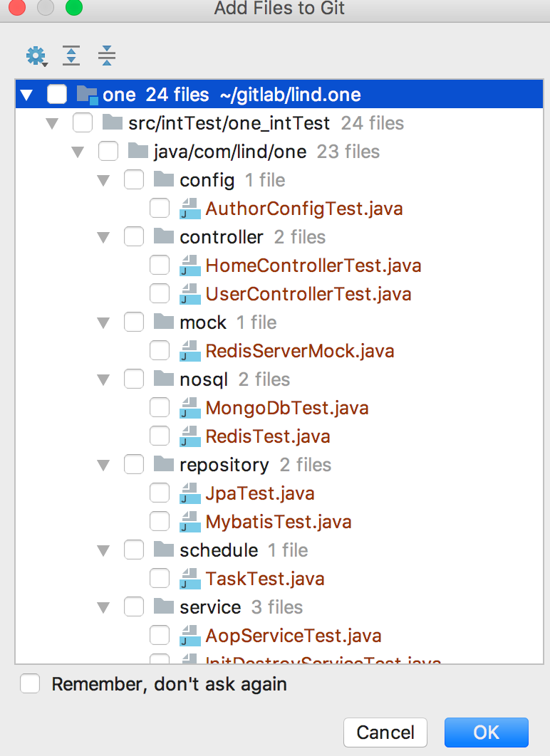
Task: Click the Expand All toolbar icon
Action: (x=71, y=56)
